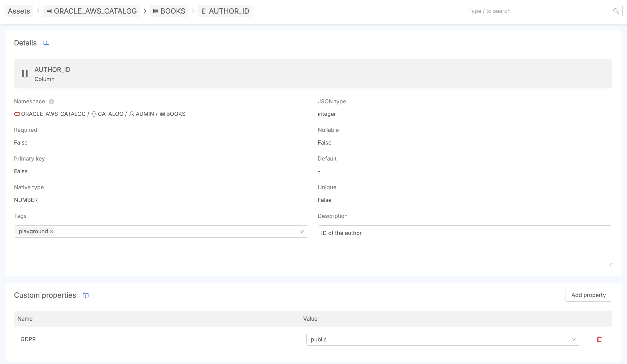Click the search magnifier icon
The width and height of the screenshot is (627, 364).
pyautogui.click(x=616, y=11)
